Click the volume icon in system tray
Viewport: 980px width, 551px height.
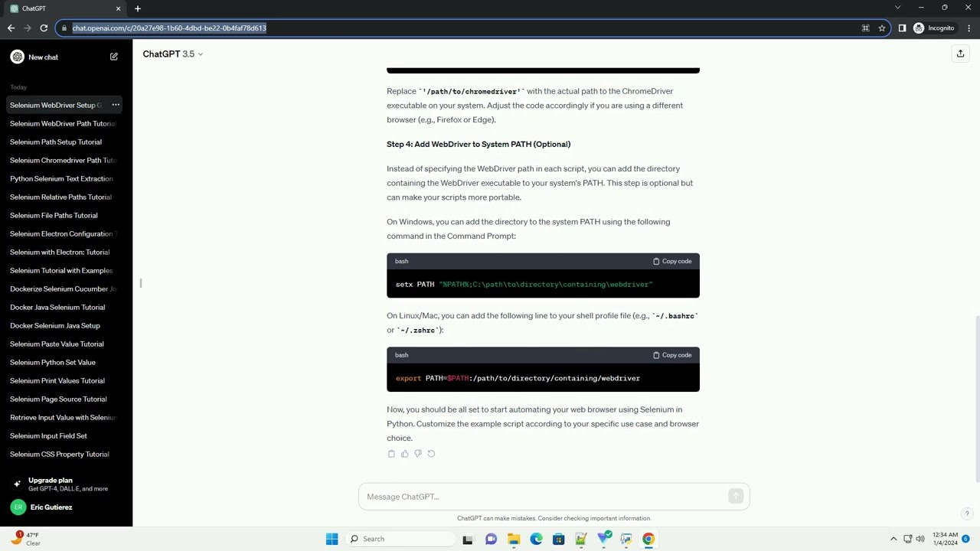pos(920,539)
